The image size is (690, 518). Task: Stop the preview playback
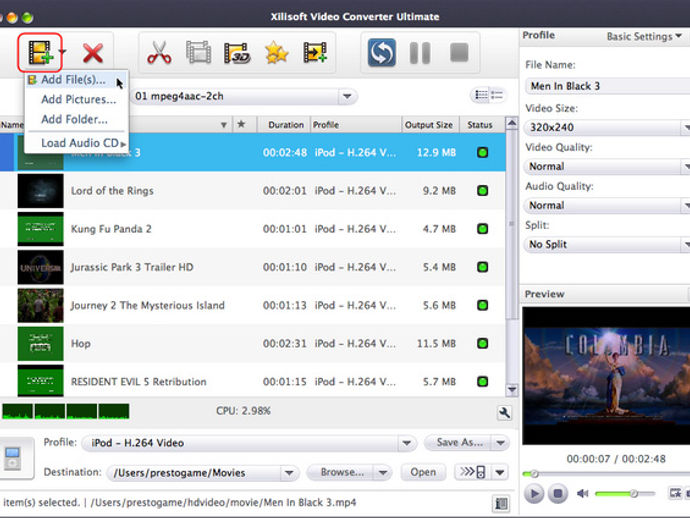pos(558,493)
